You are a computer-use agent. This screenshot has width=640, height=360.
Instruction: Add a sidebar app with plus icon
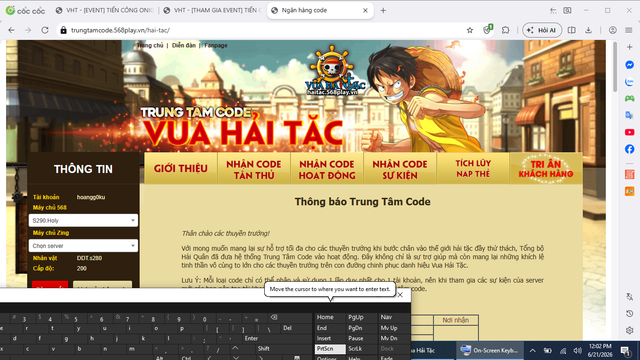tap(629, 47)
